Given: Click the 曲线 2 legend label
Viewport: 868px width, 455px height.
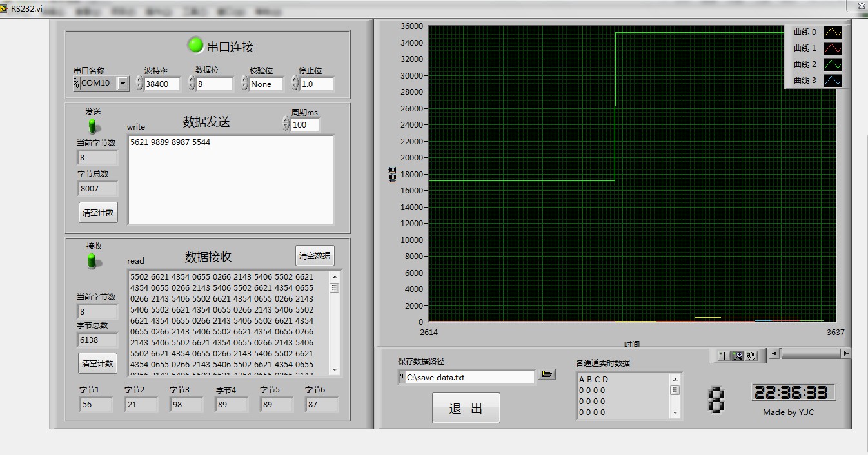Looking at the screenshot, I should pyautogui.click(x=805, y=64).
